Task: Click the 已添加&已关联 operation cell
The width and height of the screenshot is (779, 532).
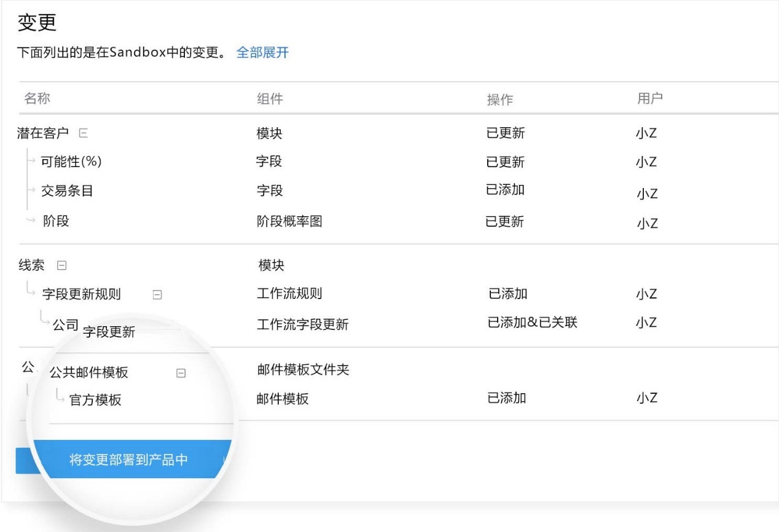Action: (x=532, y=323)
